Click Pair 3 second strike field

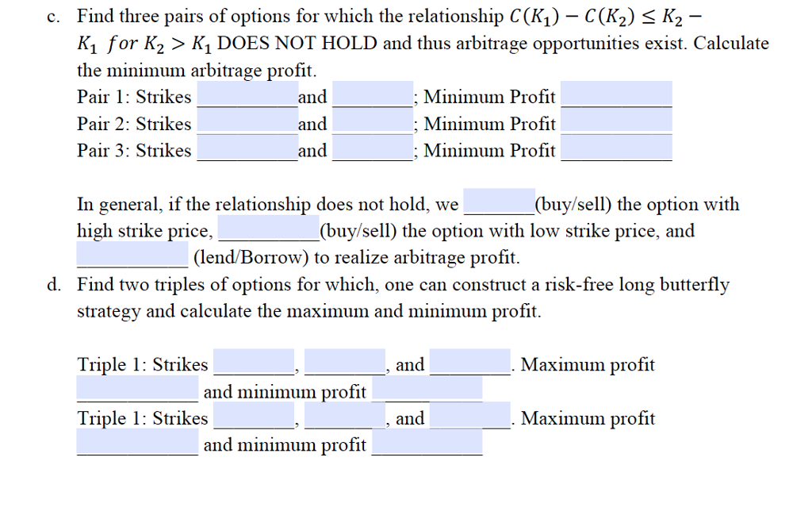[373, 148]
